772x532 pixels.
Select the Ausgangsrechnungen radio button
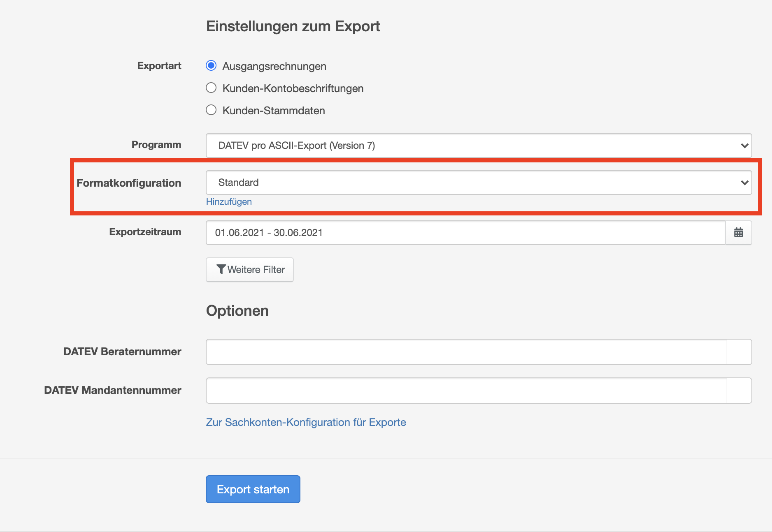pos(211,66)
